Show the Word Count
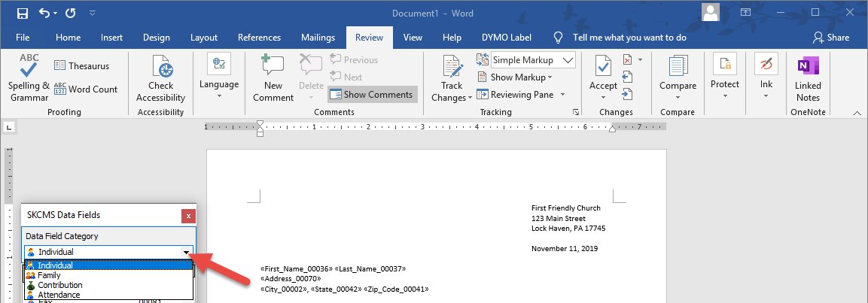 (86, 89)
